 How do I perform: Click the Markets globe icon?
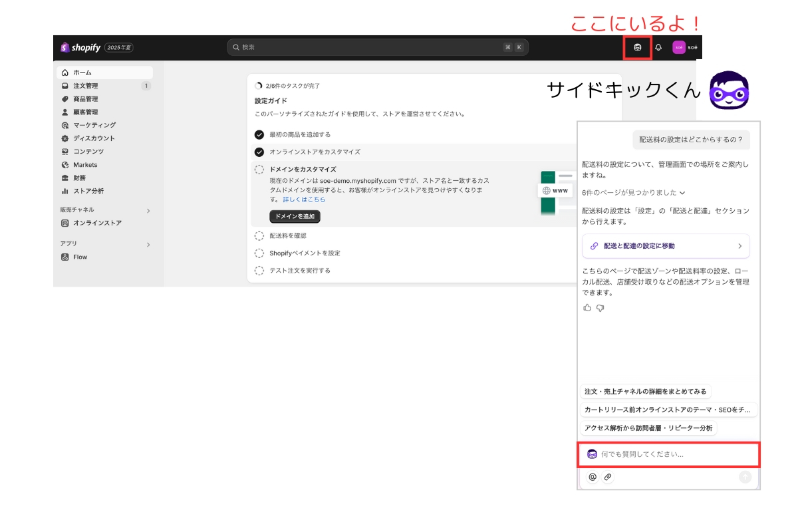point(65,165)
